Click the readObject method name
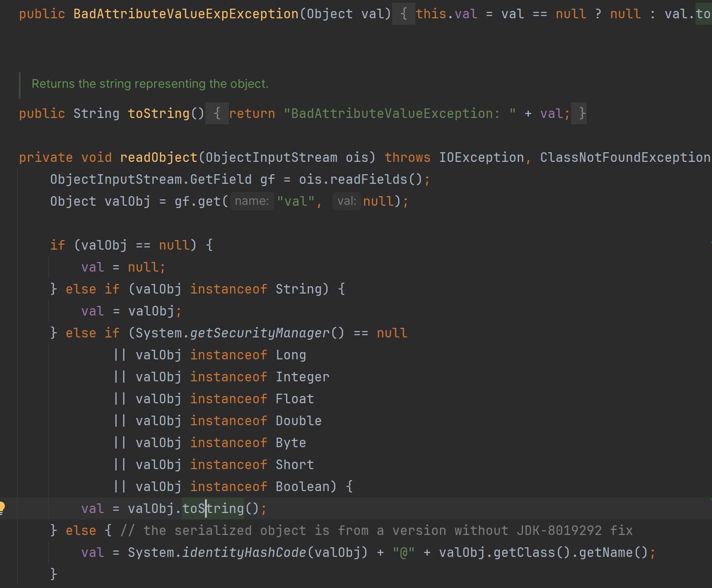Viewport: 712px width, 588px height. tap(159, 157)
